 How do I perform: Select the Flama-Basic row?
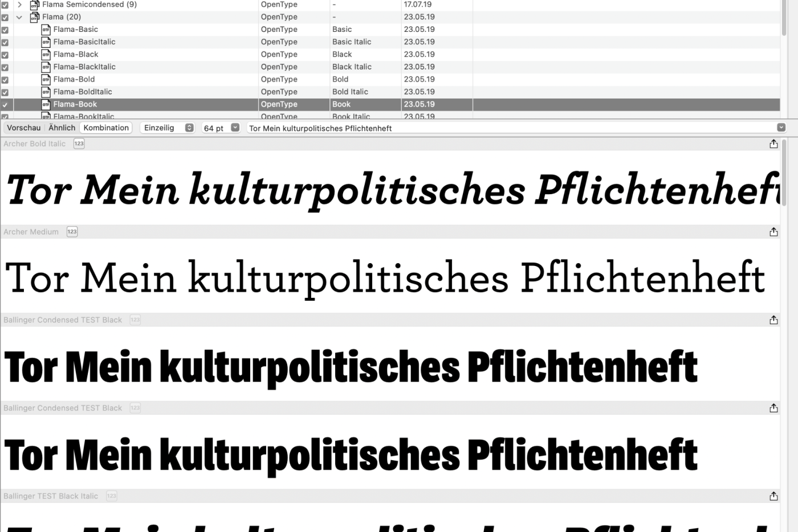point(390,30)
